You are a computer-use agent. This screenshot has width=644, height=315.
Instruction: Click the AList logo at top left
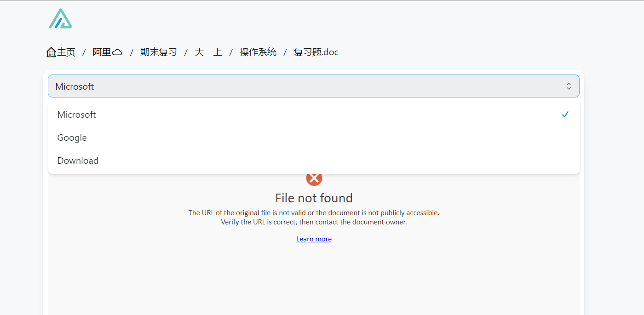pos(60,19)
